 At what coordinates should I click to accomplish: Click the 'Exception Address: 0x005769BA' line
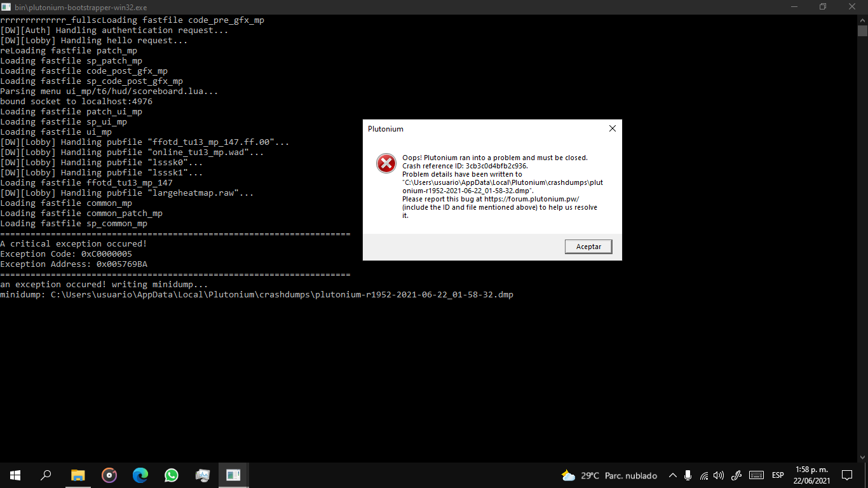click(x=74, y=264)
